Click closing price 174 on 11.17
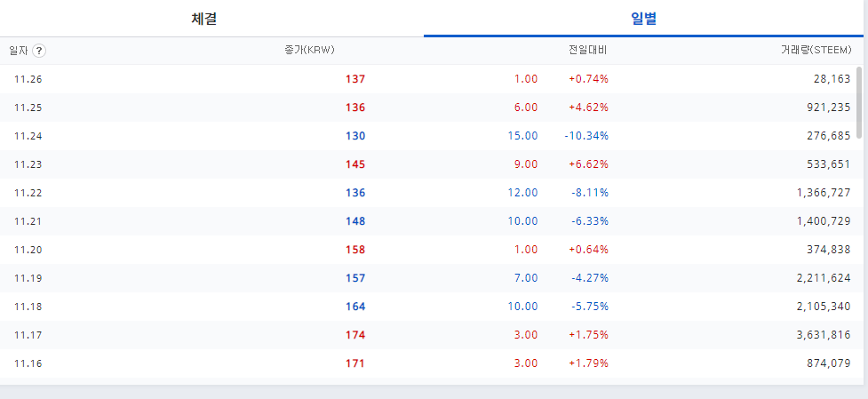 click(x=355, y=335)
